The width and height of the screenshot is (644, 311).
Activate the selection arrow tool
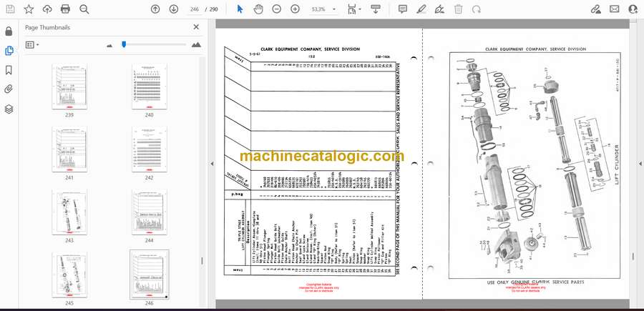pyautogui.click(x=240, y=9)
